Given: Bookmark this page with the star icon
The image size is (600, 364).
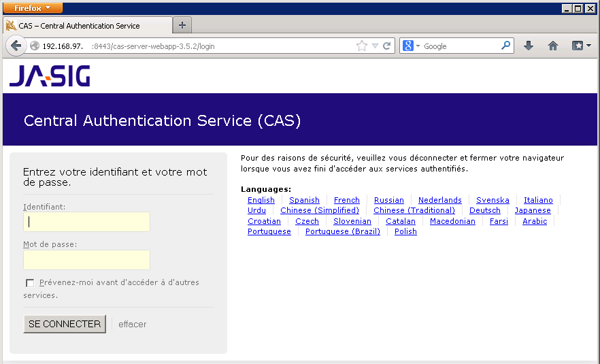Looking at the screenshot, I should click(361, 46).
